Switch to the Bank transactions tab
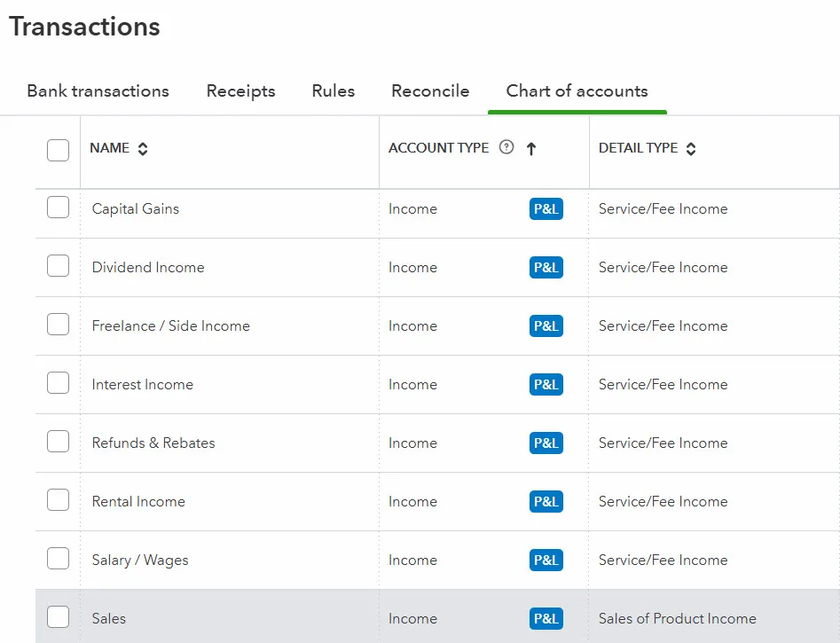This screenshot has width=840, height=643. (98, 91)
